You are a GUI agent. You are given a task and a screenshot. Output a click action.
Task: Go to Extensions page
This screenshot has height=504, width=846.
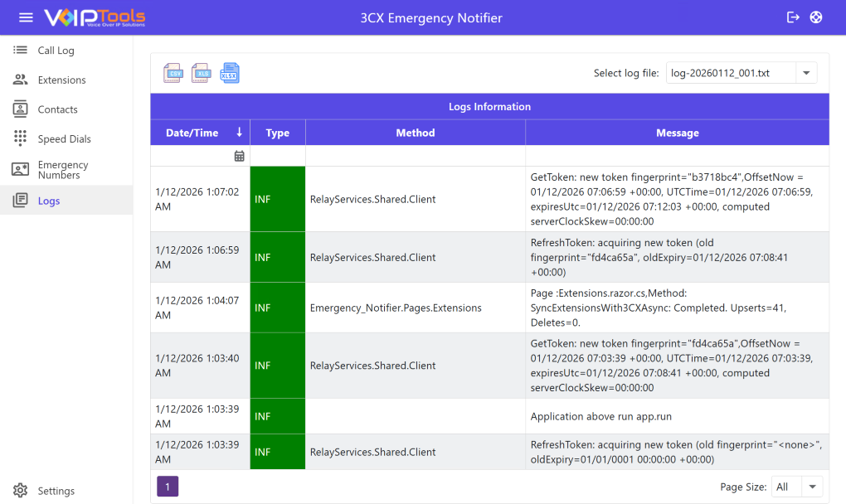[61, 80]
